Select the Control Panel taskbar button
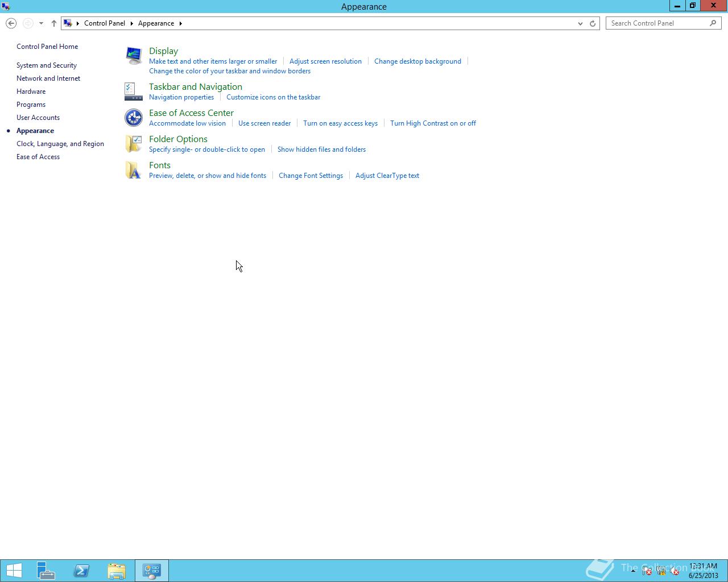This screenshot has height=582, width=728. click(152, 571)
